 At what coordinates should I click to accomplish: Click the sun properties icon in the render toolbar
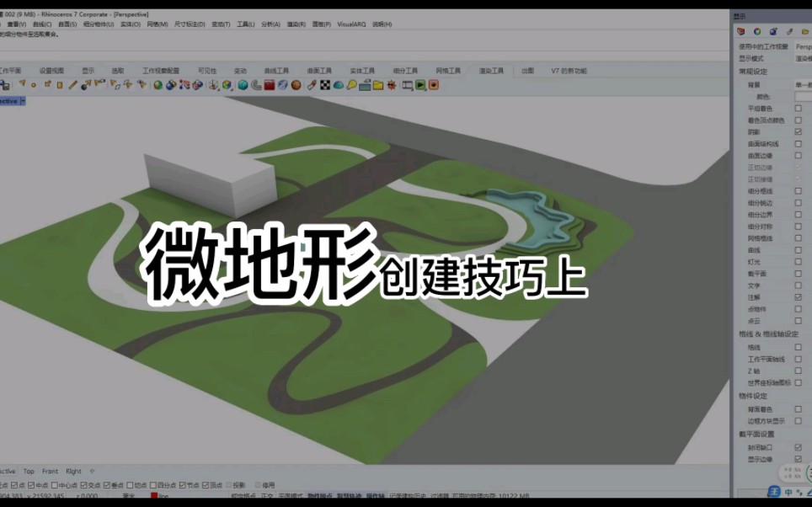[x=390, y=86]
